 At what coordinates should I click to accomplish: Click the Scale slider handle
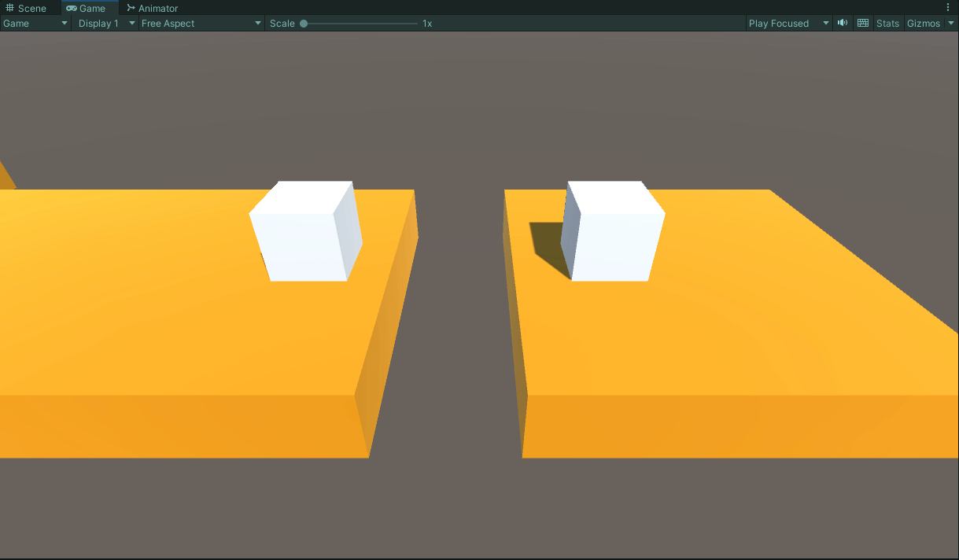(x=304, y=23)
